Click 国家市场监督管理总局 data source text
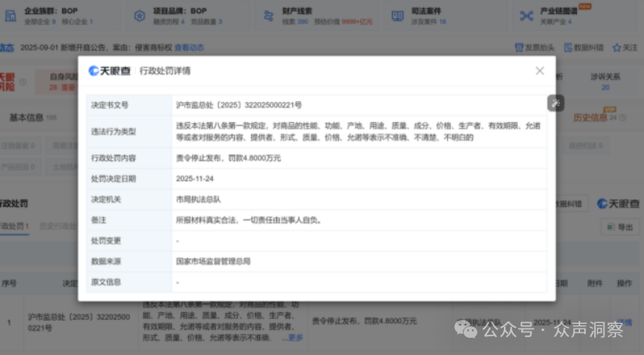The height and width of the screenshot is (355, 644). pos(213,262)
